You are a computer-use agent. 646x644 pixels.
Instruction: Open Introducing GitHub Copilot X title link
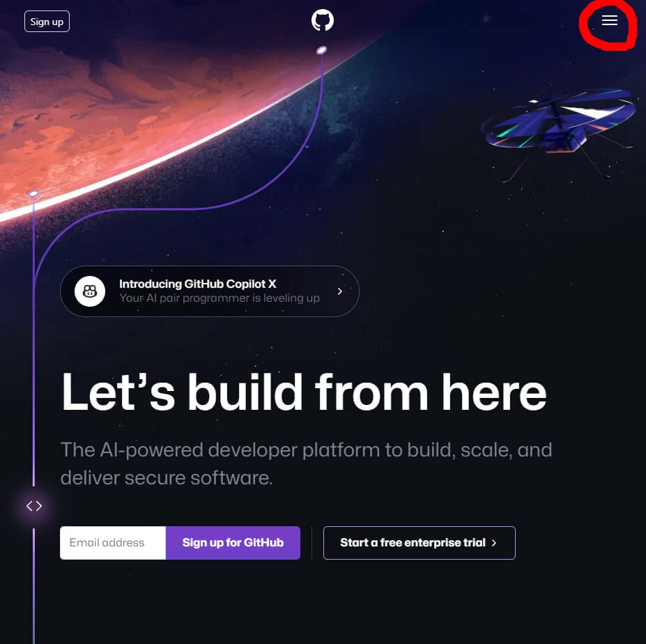(x=197, y=284)
